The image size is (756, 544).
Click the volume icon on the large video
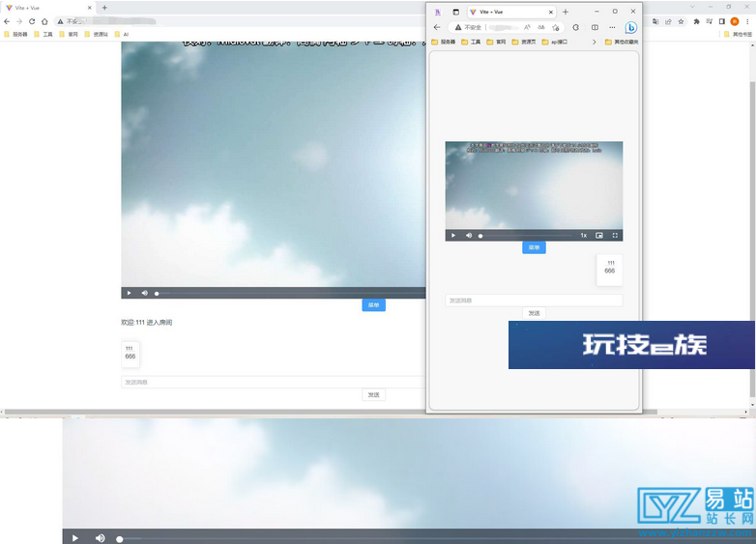pyautogui.click(x=145, y=293)
